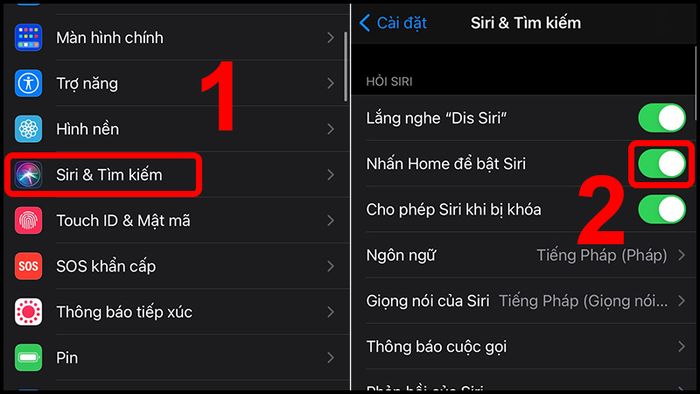Open Giọng nói của Siri chevron
700x394 pixels.
[x=682, y=301]
